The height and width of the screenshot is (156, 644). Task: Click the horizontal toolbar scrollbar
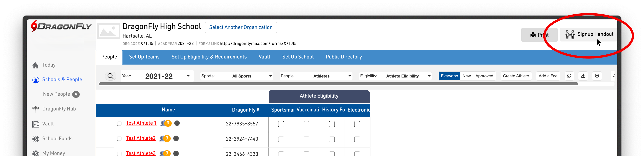(x=338, y=84)
